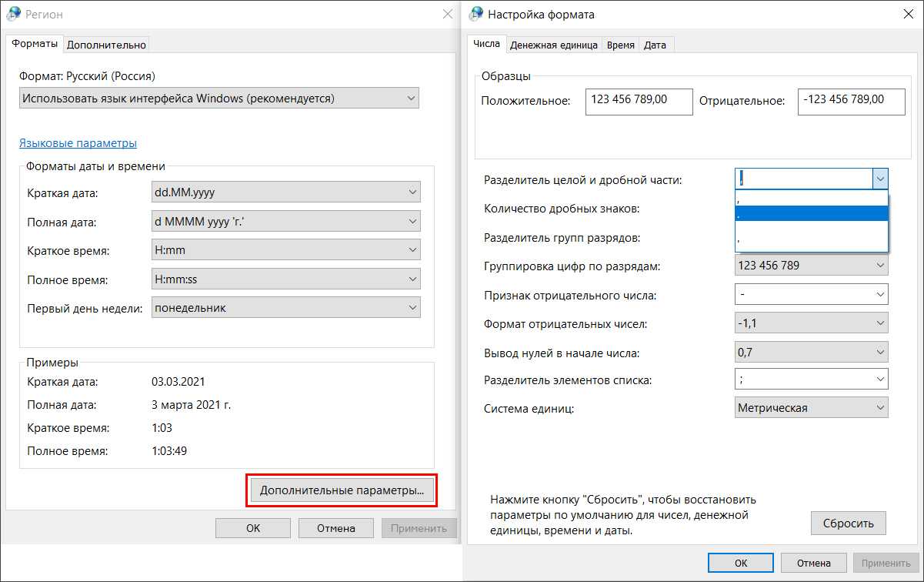This screenshot has width=924, height=582.
Task: Expand the Формат отрицательных чисел dropdown
Action: coord(811,323)
